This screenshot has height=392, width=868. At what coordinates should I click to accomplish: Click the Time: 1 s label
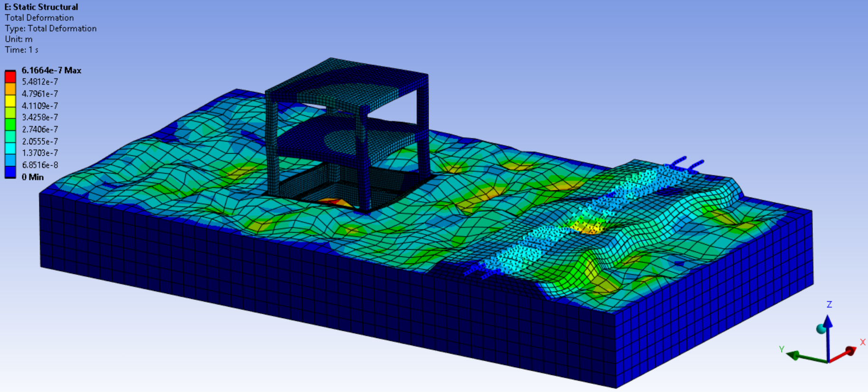coord(21,50)
